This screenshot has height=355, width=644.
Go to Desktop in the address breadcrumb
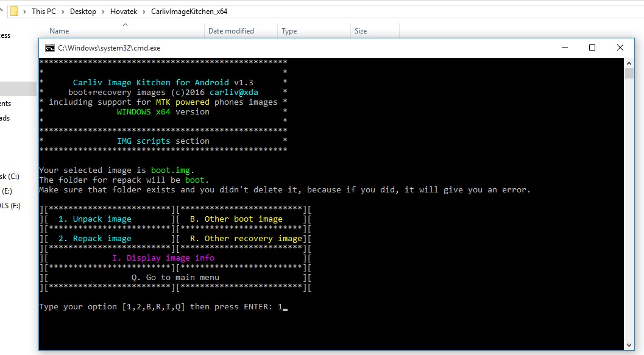tap(83, 12)
